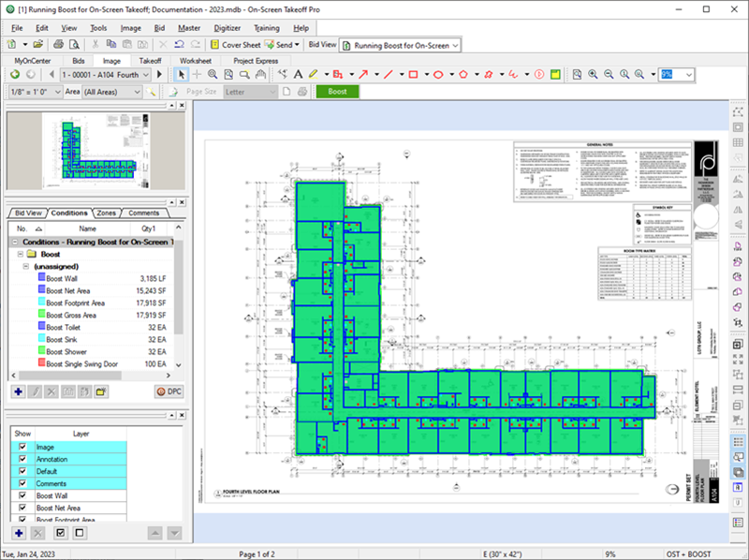
Task: Toggle the Comments layer checkbox
Action: (22, 483)
